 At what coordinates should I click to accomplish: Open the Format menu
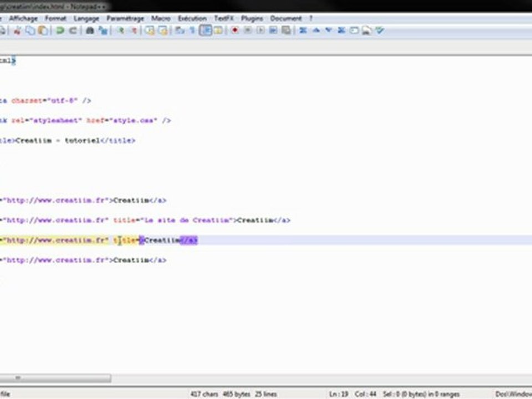[55, 18]
